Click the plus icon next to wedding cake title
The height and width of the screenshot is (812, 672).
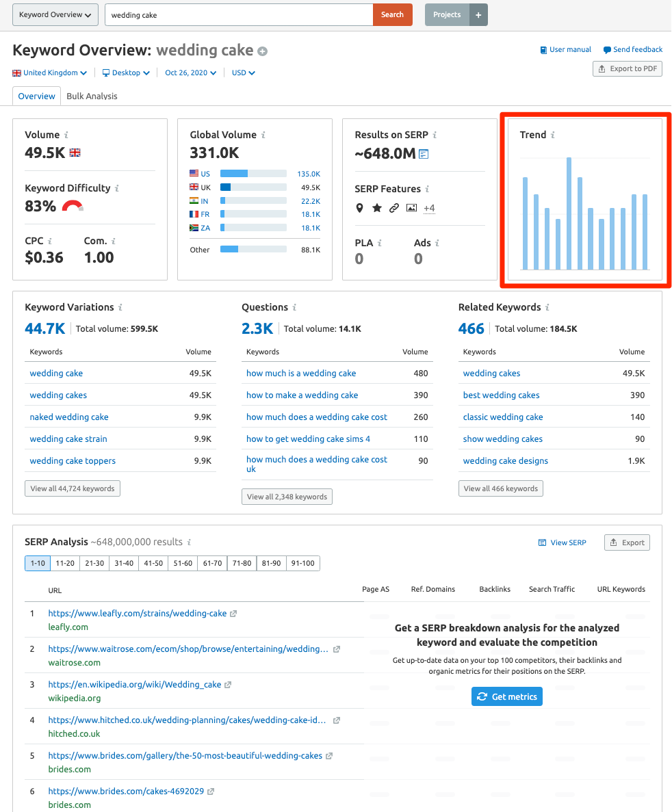263,51
